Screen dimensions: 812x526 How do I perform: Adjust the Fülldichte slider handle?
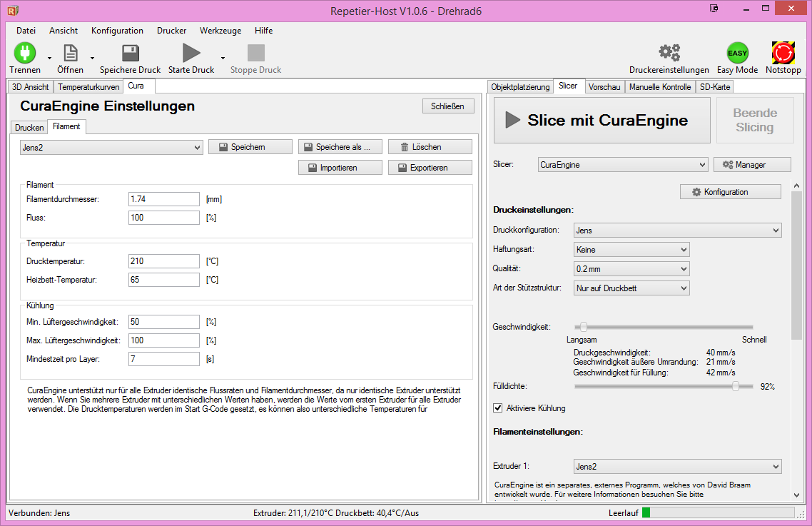736,386
